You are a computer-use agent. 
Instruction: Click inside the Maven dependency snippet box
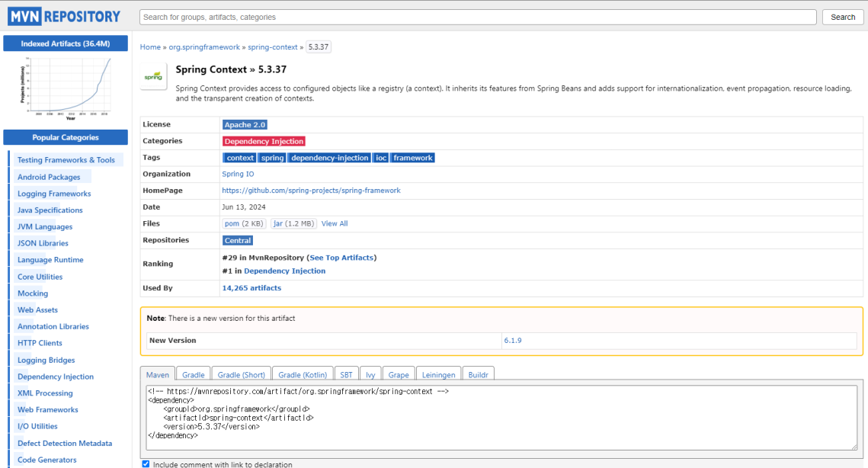point(501,418)
